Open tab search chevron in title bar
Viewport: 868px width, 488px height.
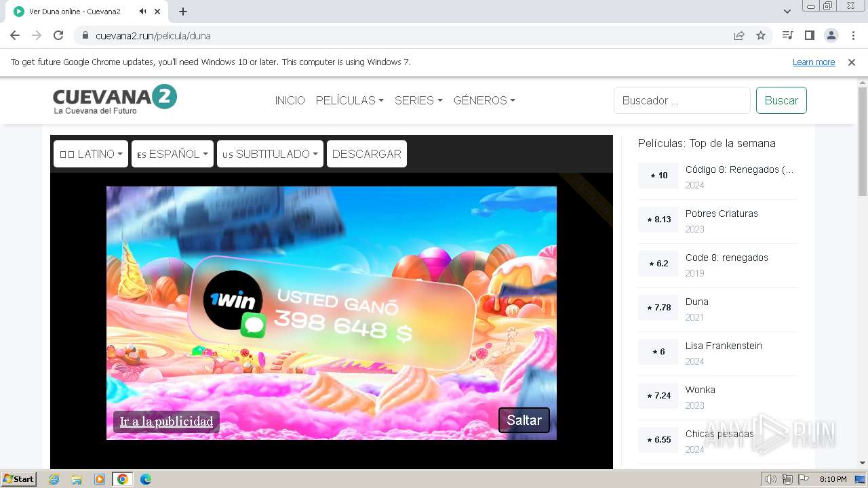pos(787,12)
